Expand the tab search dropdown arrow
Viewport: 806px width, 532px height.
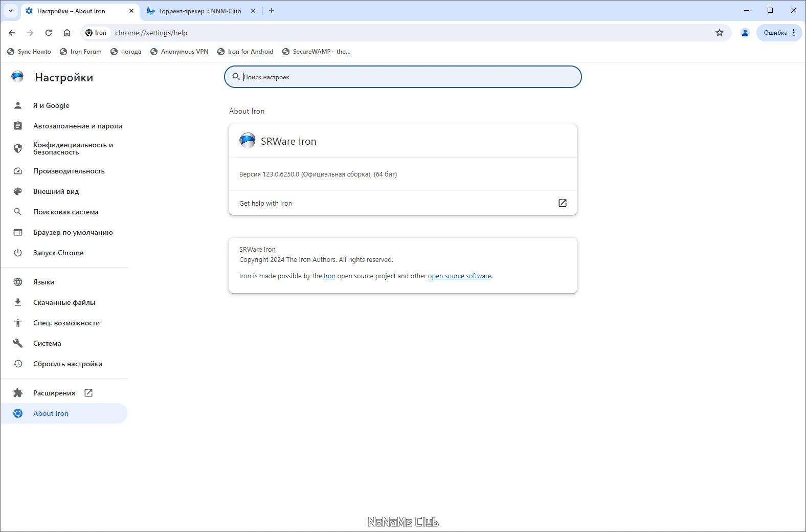pyautogui.click(x=10, y=11)
